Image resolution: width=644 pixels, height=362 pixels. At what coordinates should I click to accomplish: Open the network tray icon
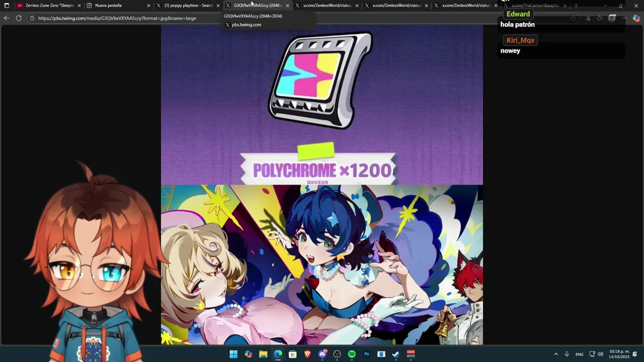pyautogui.click(x=592, y=354)
